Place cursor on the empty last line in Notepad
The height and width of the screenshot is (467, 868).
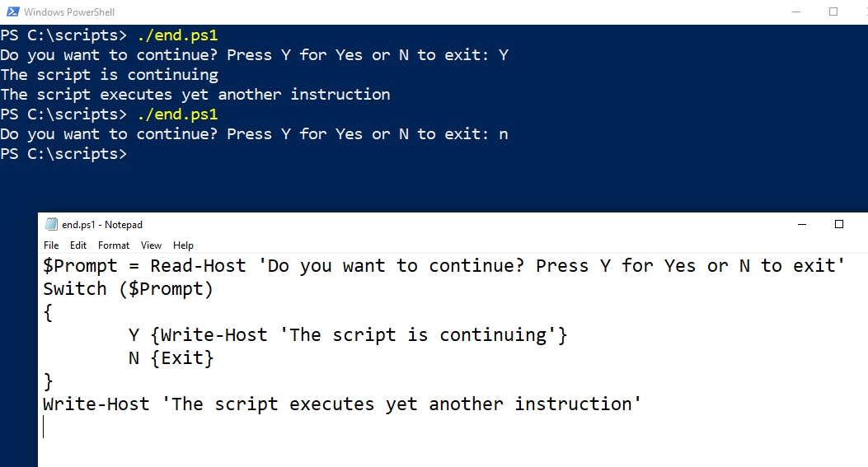click(x=44, y=427)
